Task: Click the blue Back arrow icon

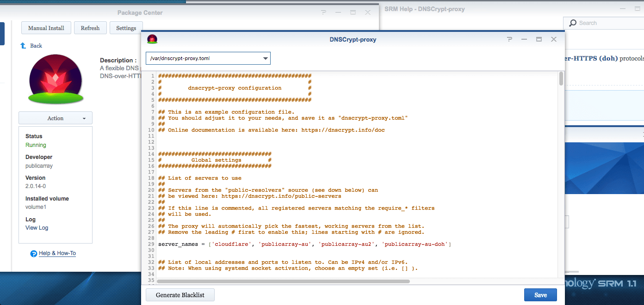Action: [23, 45]
